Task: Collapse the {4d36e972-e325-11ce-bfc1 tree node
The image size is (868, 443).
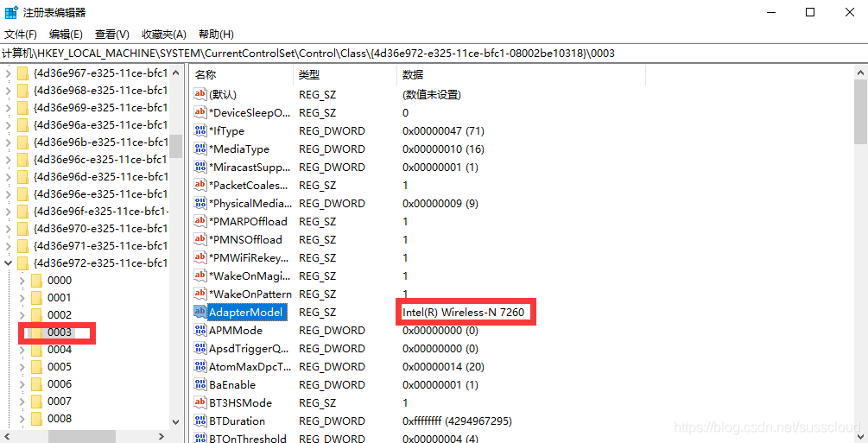Action: 9,263
